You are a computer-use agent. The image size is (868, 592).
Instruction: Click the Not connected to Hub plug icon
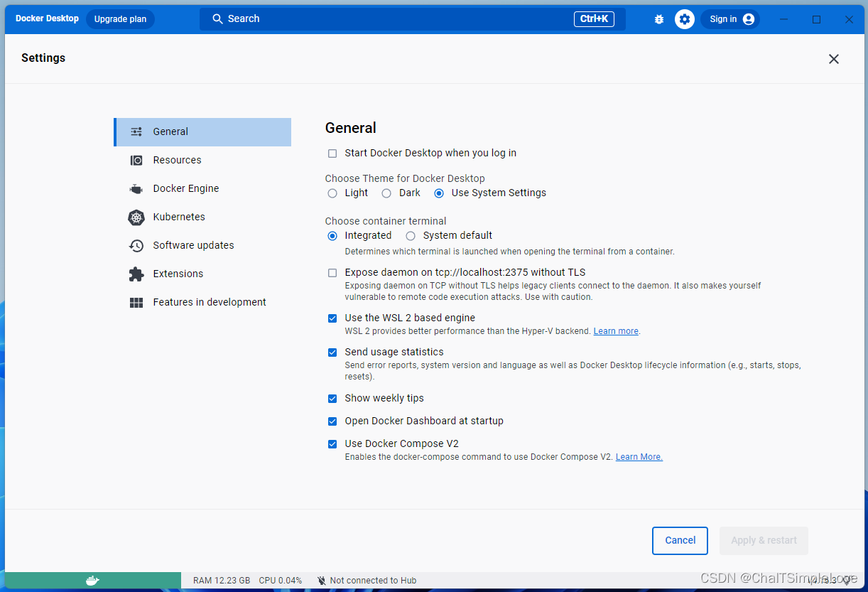(321, 581)
